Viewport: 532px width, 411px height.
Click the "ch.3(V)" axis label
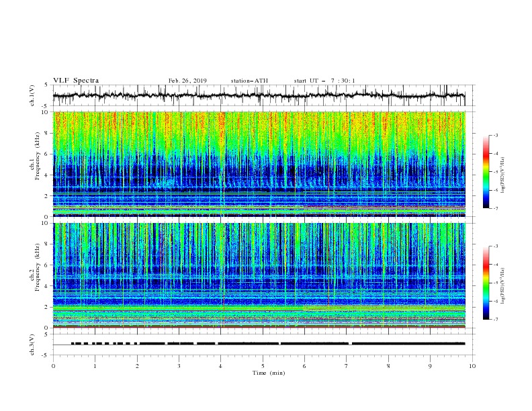point(32,345)
